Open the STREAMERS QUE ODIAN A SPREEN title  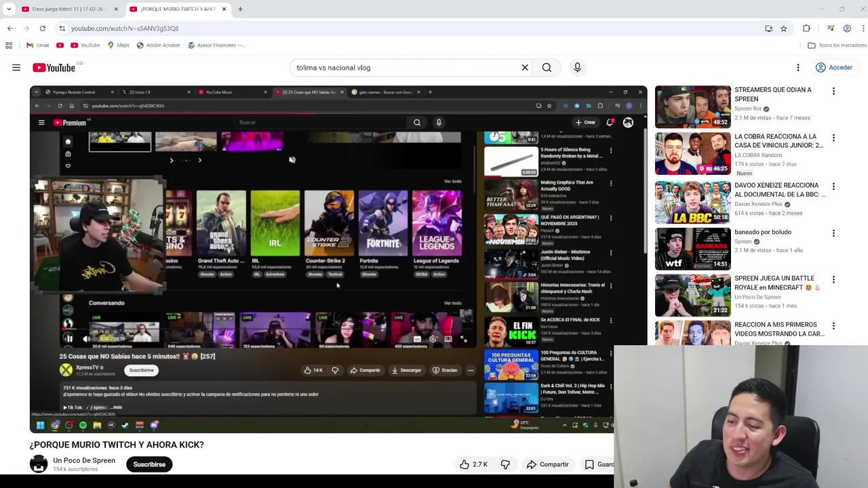point(772,94)
